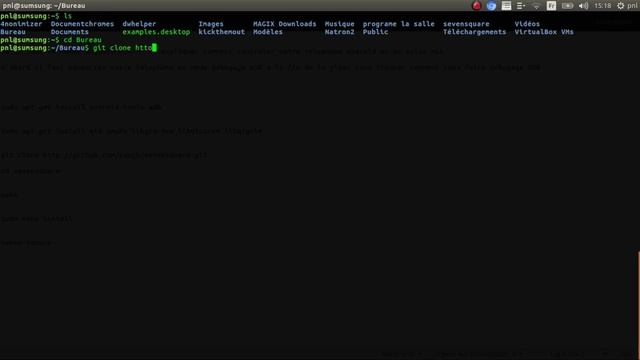
Task: Click the Modèles directory name
Action: [268, 32]
